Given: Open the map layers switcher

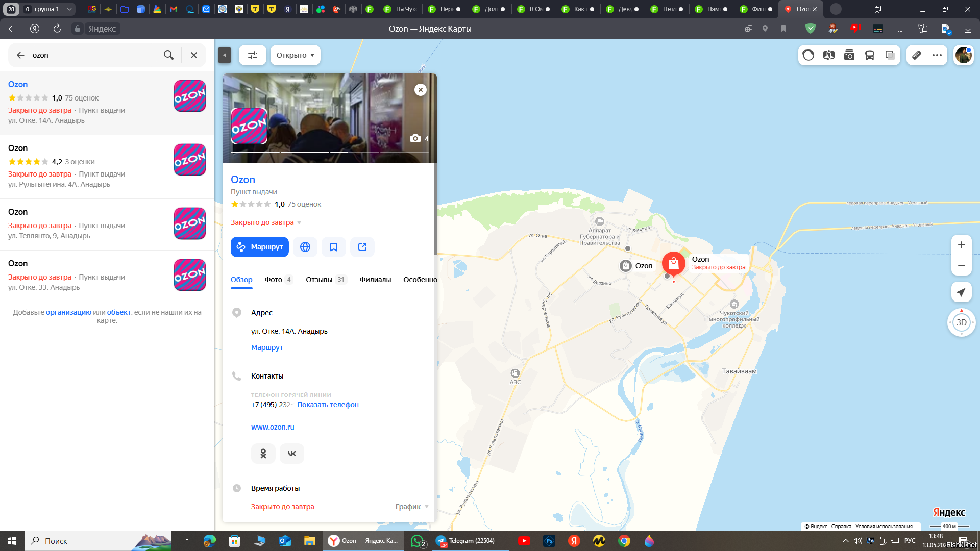Looking at the screenshot, I should [x=890, y=55].
